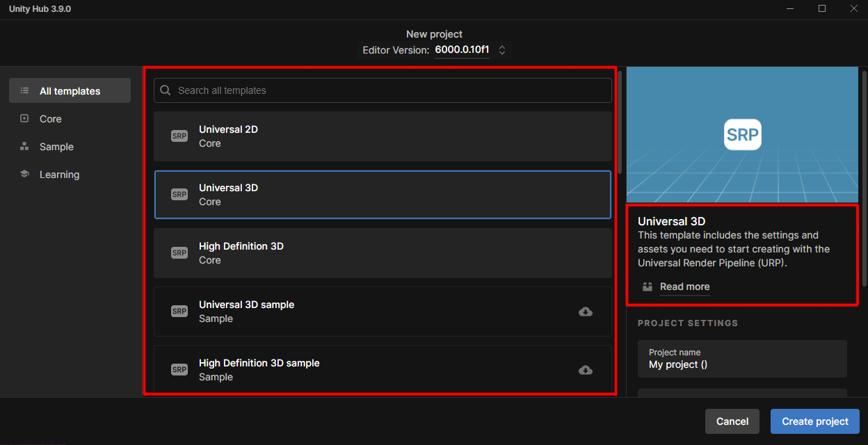
Task: Choose the High Definition 3D template
Action: pyautogui.click(x=383, y=253)
